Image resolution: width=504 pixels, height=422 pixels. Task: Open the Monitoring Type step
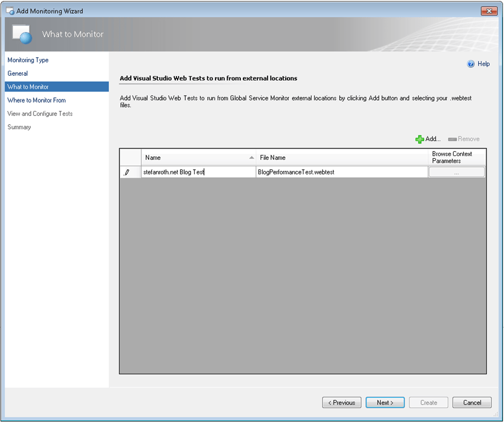28,60
